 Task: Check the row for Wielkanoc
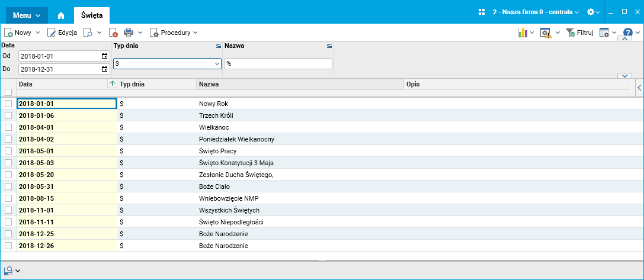(8, 127)
